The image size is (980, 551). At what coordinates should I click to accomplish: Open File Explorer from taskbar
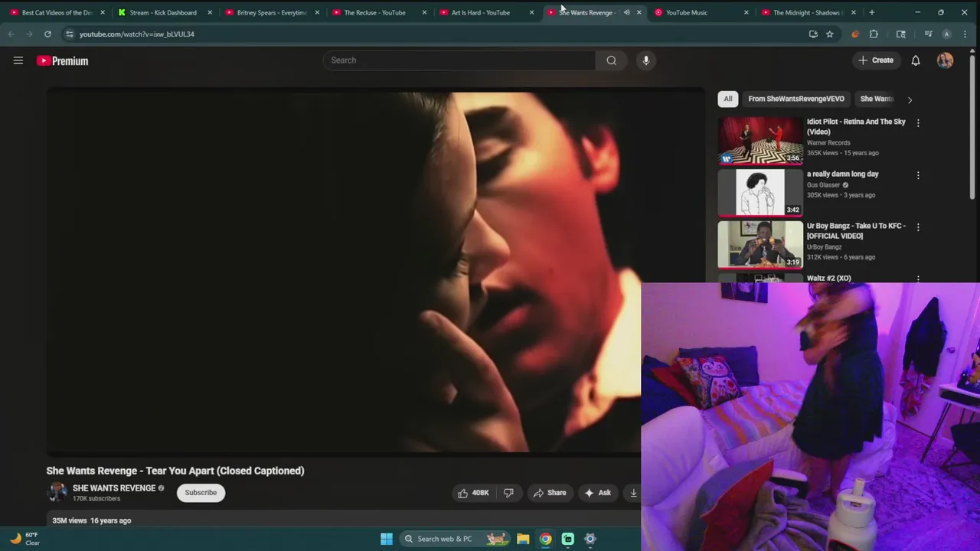(x=523, y=539)
